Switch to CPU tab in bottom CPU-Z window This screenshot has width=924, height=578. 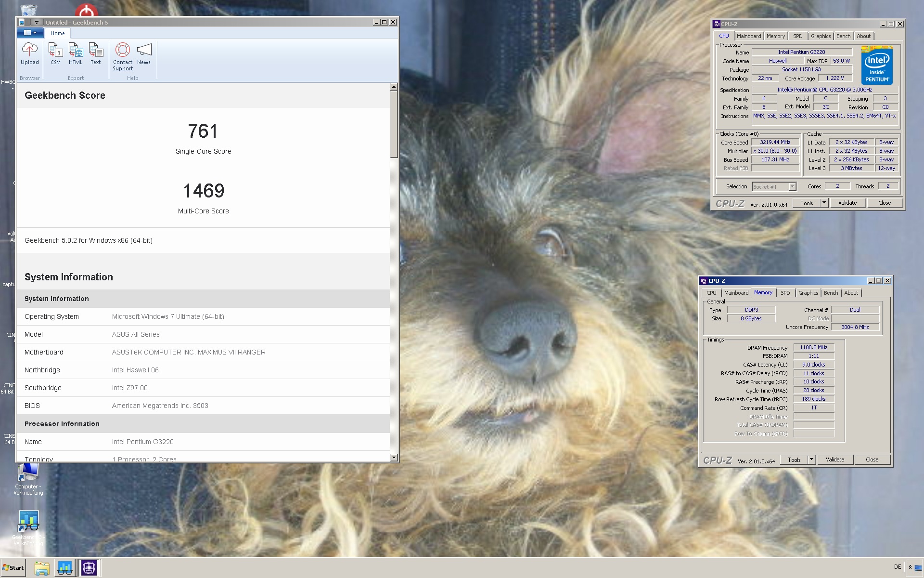711,293
